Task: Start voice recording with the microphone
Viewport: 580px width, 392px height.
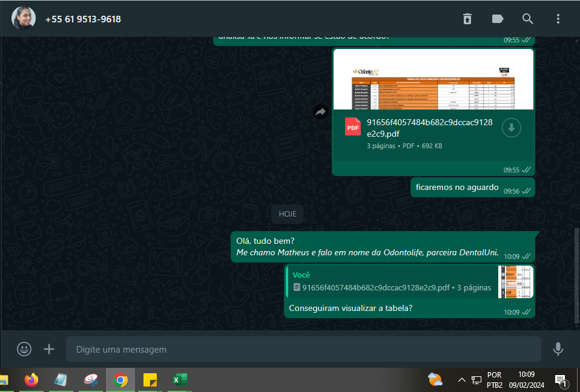Action: 558,349
